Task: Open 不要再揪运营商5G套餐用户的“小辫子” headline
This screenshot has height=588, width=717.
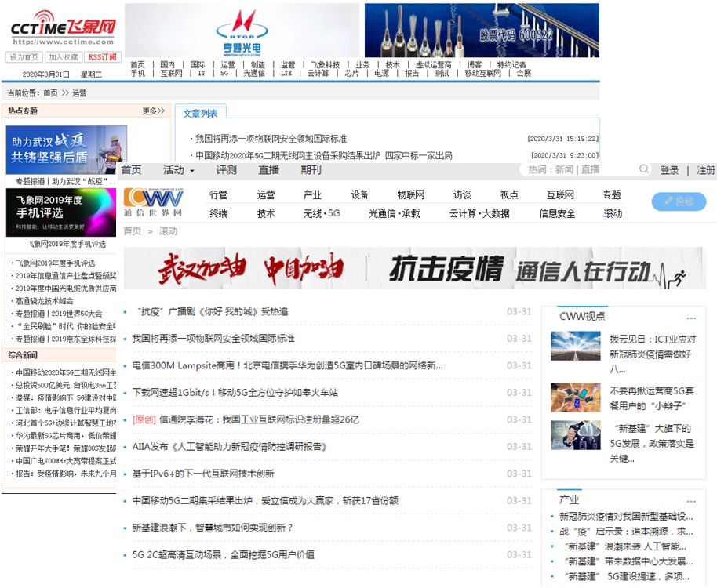Action: 652,398
